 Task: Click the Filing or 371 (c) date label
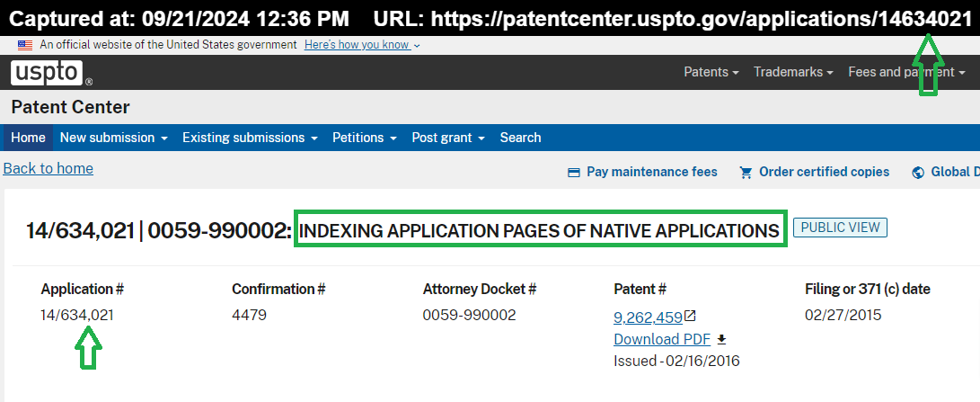[x=868, y=290]
